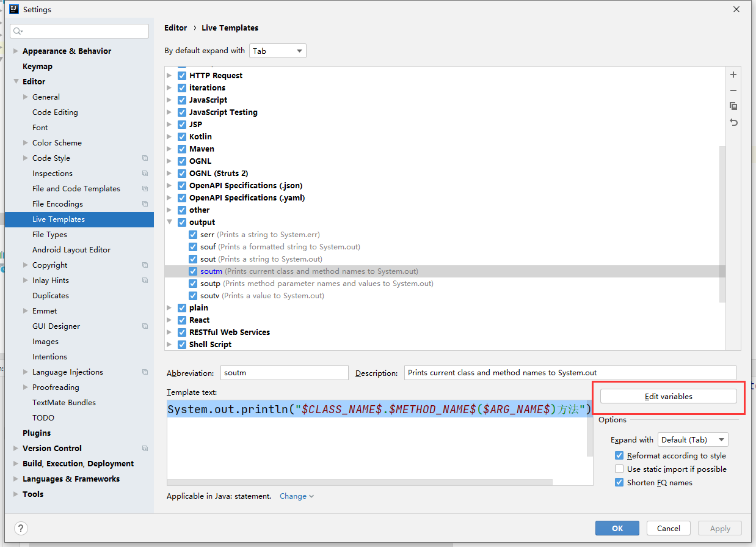Click the project-level icon beside Inlay Hints
756x547 pixels.
145,281
